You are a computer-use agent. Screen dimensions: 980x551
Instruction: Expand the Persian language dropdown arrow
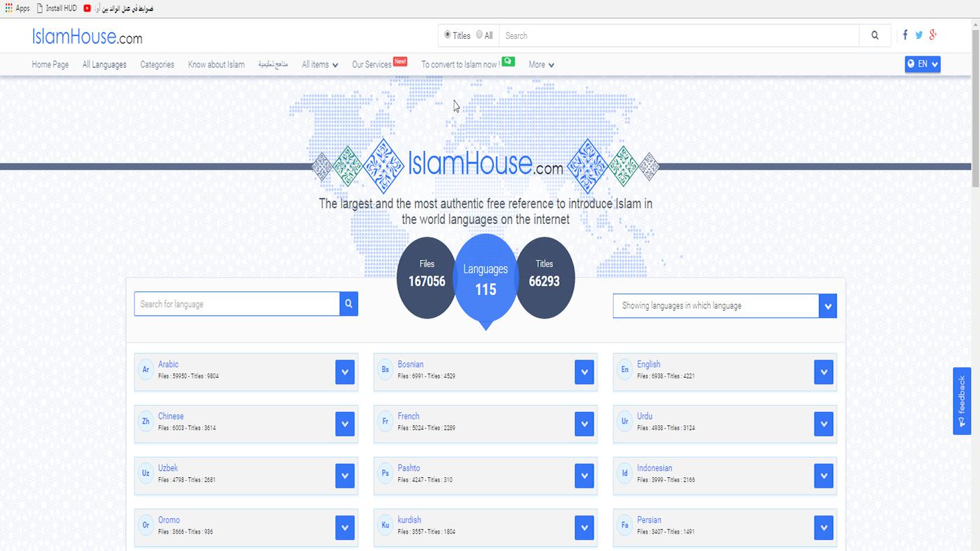pyautogui.click(x=823, y=527)
